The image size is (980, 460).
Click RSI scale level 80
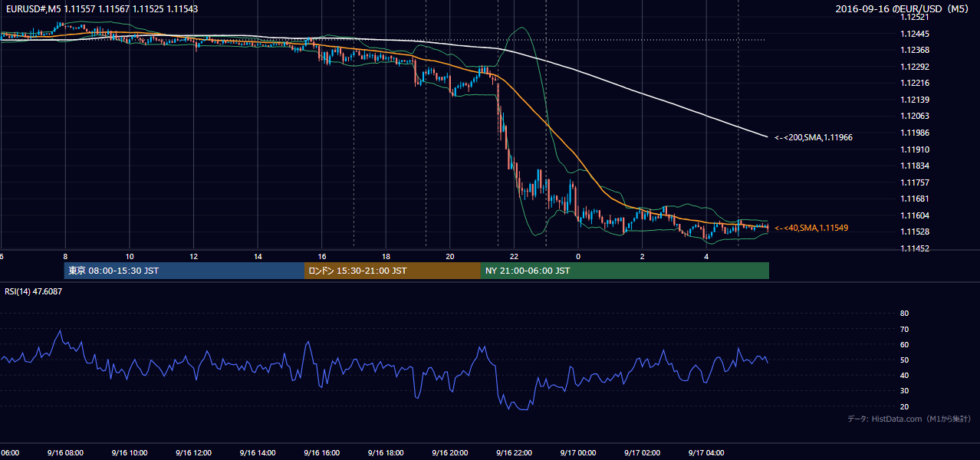[x=904, y=314]
